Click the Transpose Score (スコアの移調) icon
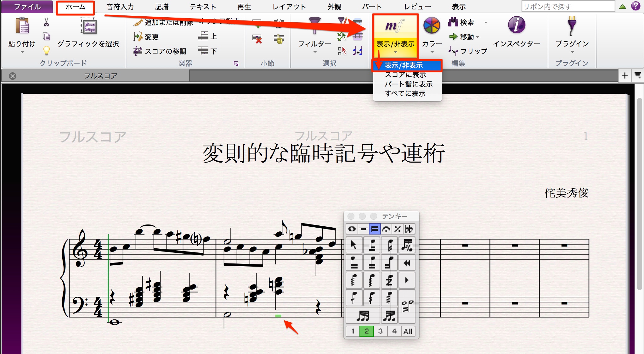The width and height of the screenshot is (644, 354). [138, 51]
